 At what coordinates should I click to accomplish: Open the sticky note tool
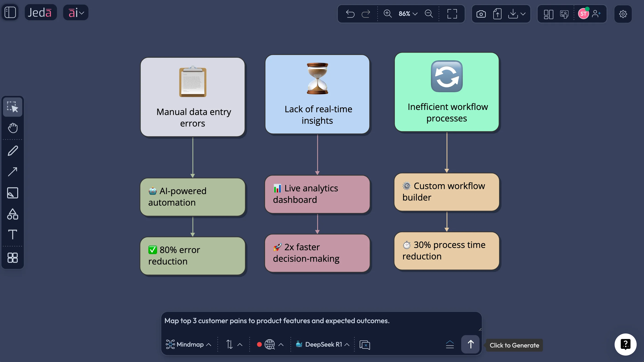click(x=12, y=193)
